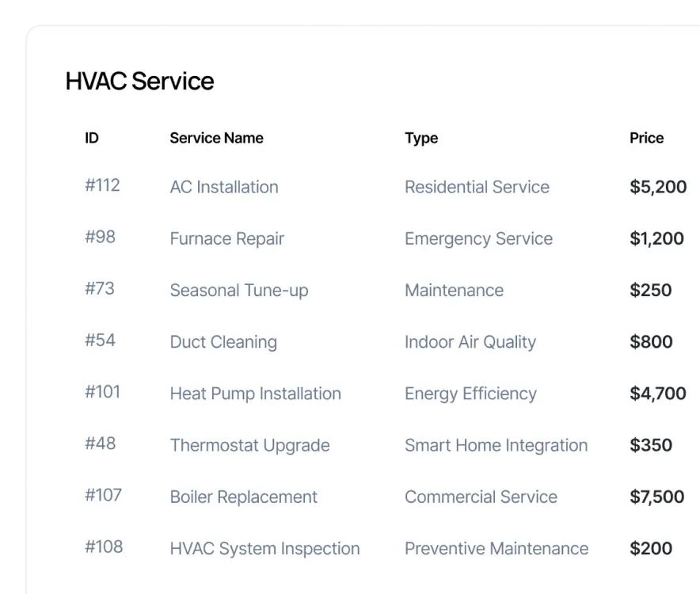Click the ID column header
The image size is (700, 594).
pyautogui.click(x=92, y=138)
